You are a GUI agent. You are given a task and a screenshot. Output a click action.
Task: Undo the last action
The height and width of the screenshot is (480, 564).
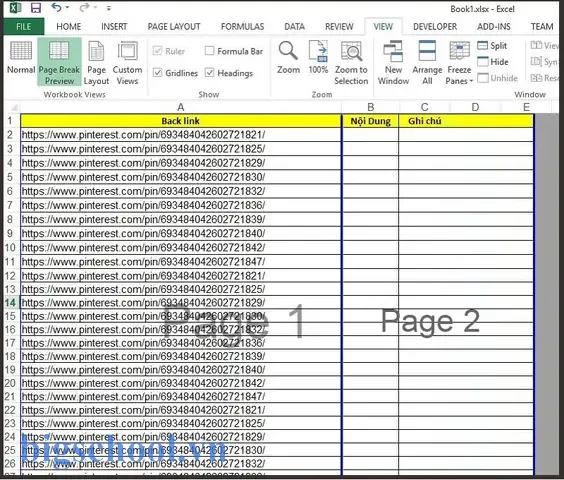56,8
